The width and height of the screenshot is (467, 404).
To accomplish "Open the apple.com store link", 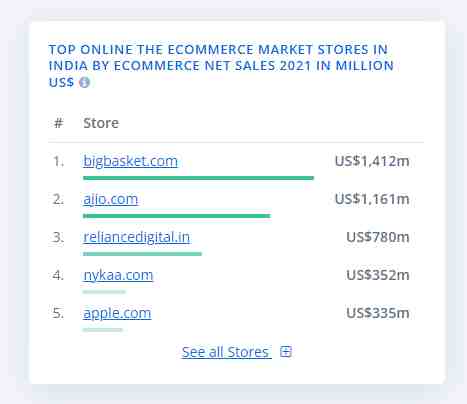I will [117, 313].
